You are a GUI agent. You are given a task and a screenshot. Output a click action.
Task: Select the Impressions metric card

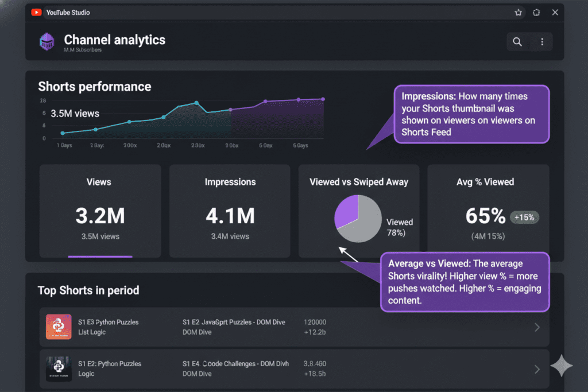pos(230,211)
